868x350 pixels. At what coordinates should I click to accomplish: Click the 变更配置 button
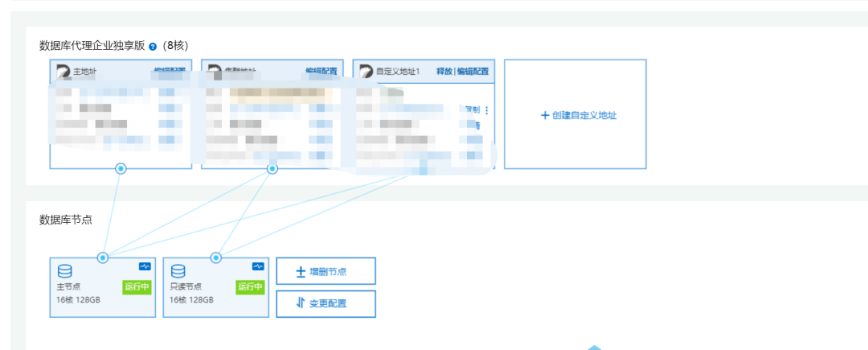tap(325, 303)
